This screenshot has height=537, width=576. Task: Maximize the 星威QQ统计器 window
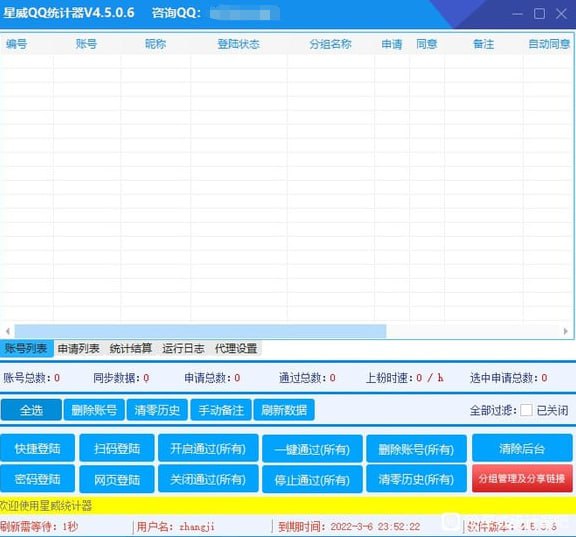[539, 14]
